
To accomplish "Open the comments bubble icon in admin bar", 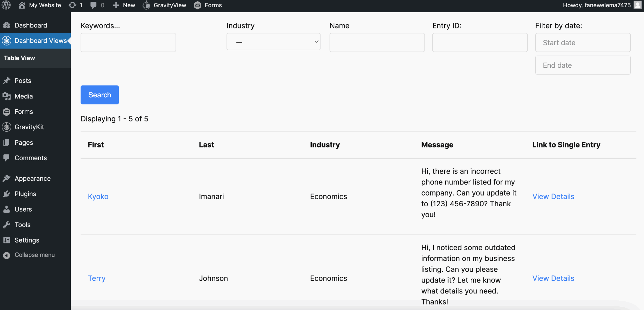I will 93,5.
